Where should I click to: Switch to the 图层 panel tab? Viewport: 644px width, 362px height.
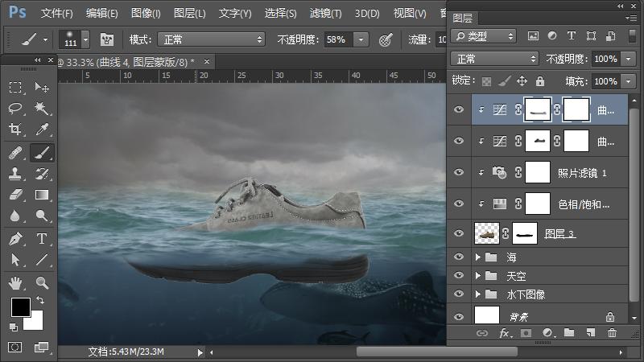(462, 18)
